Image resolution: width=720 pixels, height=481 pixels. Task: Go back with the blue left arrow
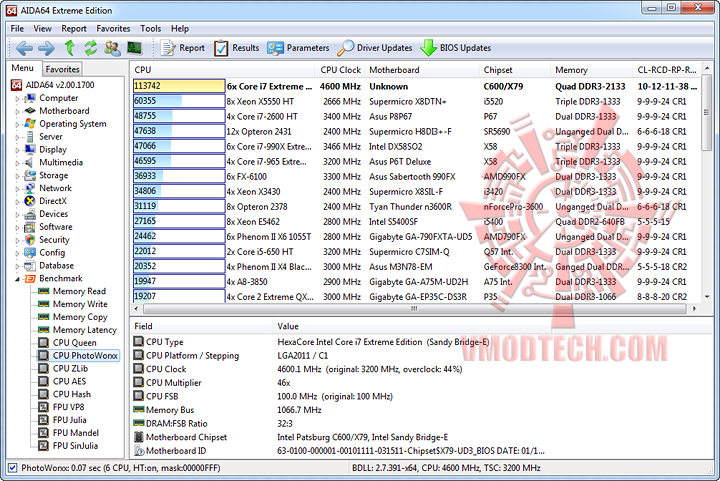24,48
